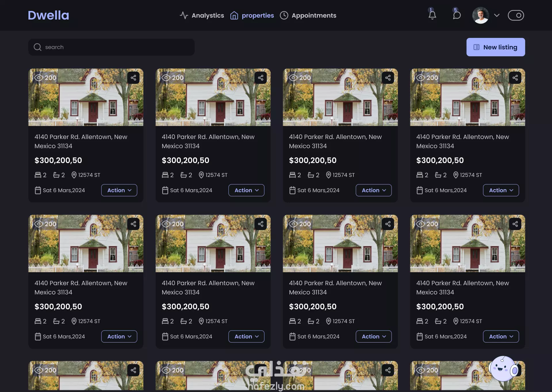Switch to the Appointments tab
The image size is (552, 392).
tap(308, 16)
